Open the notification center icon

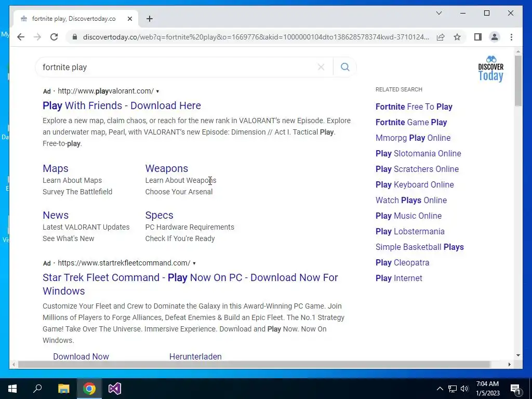(515, 389)
